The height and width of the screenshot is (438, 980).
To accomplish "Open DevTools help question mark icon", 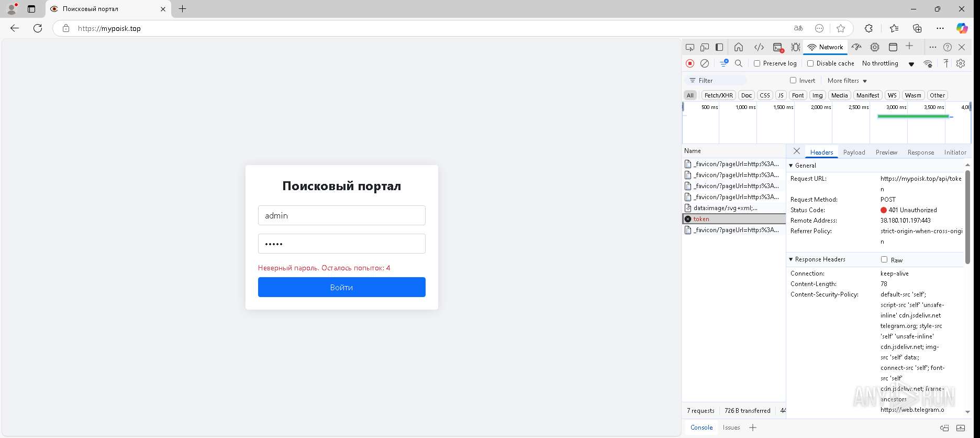I will [948, 47].
